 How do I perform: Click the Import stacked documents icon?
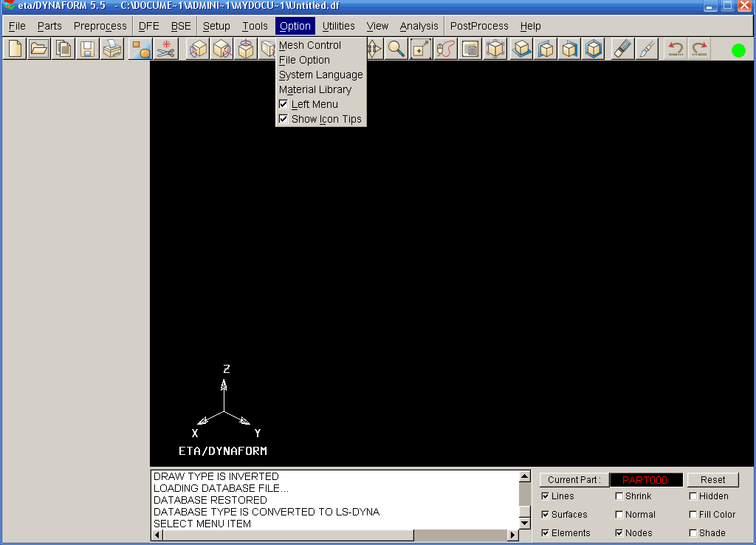coord(63,49)
